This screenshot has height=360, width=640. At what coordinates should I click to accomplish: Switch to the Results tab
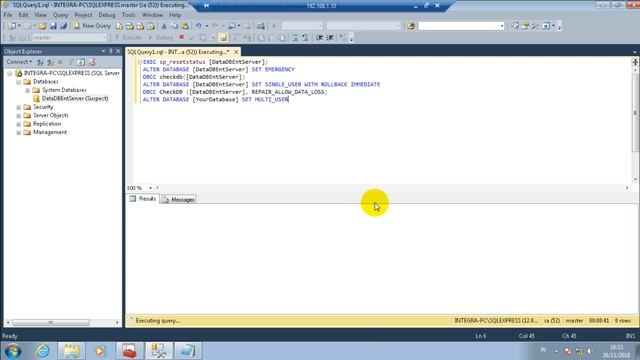point(143,199)
